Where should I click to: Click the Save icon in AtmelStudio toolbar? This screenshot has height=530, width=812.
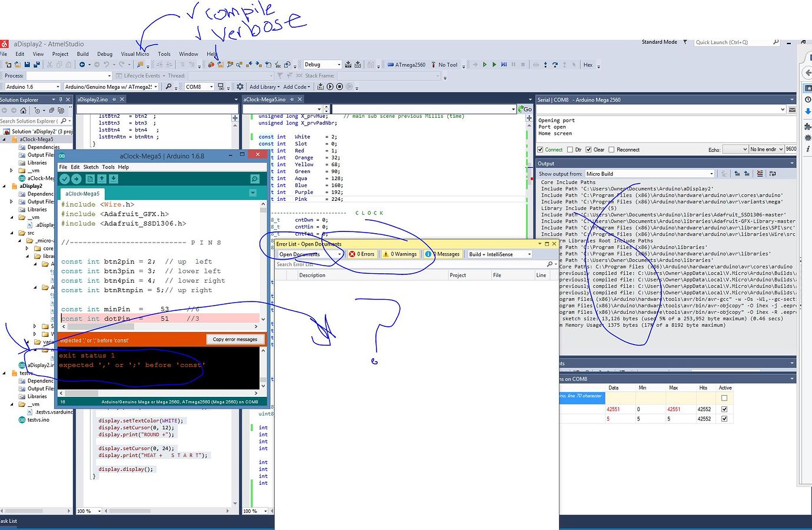point(27,65)
